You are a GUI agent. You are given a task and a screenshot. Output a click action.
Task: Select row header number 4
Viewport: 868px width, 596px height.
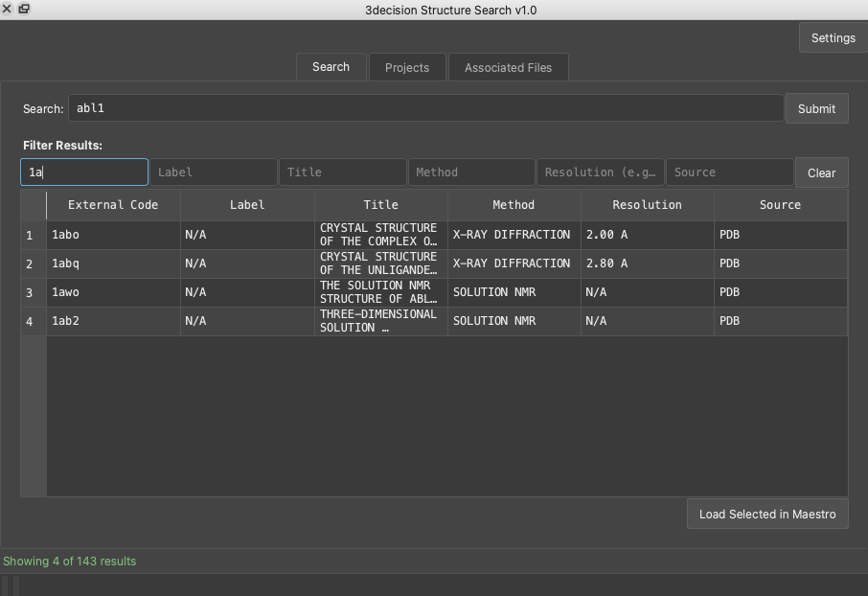pos(34,321)
